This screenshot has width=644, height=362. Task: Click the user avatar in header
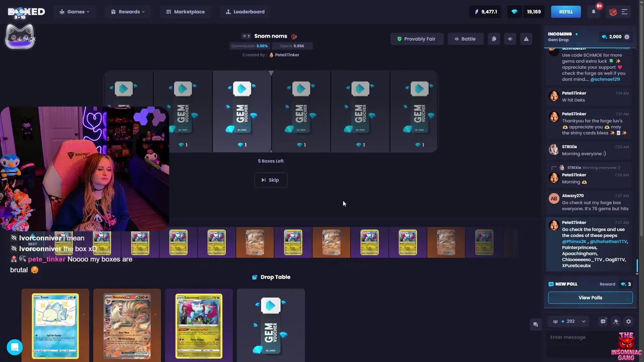(x=613, y=12)
